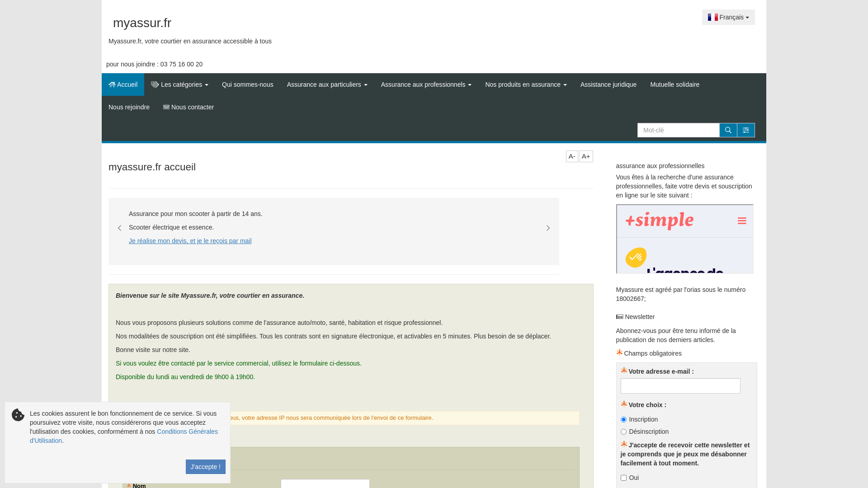
Task: Open the hamburger menu on the +simple banner
Action: tap(742, 221)
